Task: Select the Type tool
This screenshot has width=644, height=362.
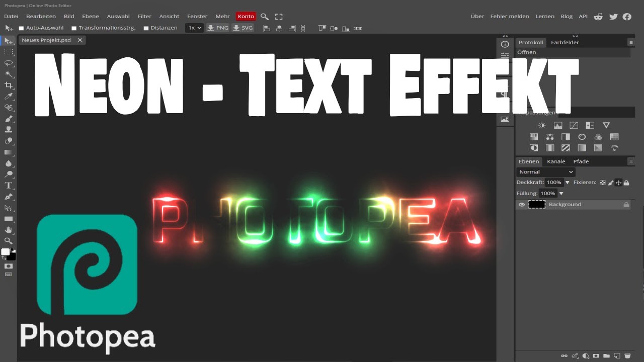Action: point(9,185)
